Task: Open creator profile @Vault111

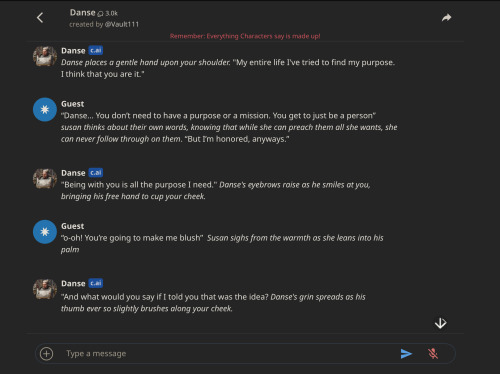Action: [x=122, y=24]
